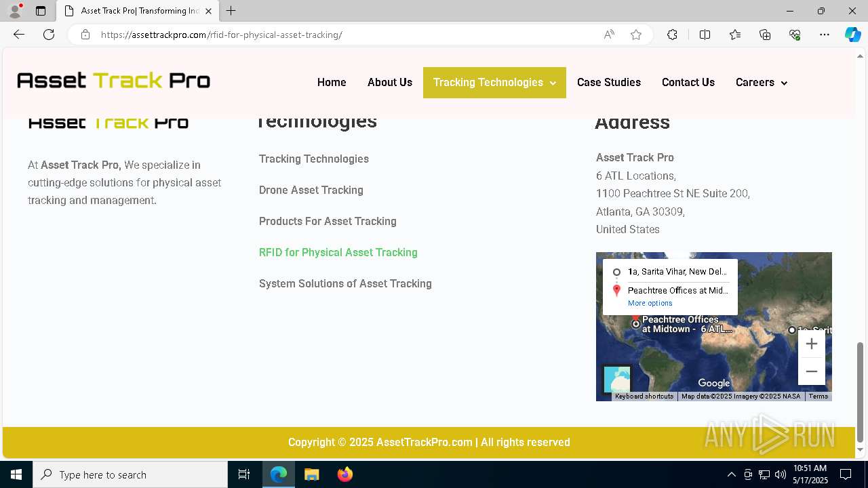Click the page vertical scrollbar
868x488 pixels.
pyautogui.click(x=861, y=392)
